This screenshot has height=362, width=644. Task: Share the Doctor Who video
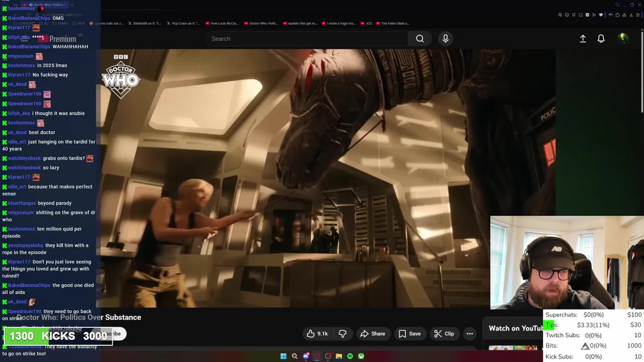pos(373,334)
